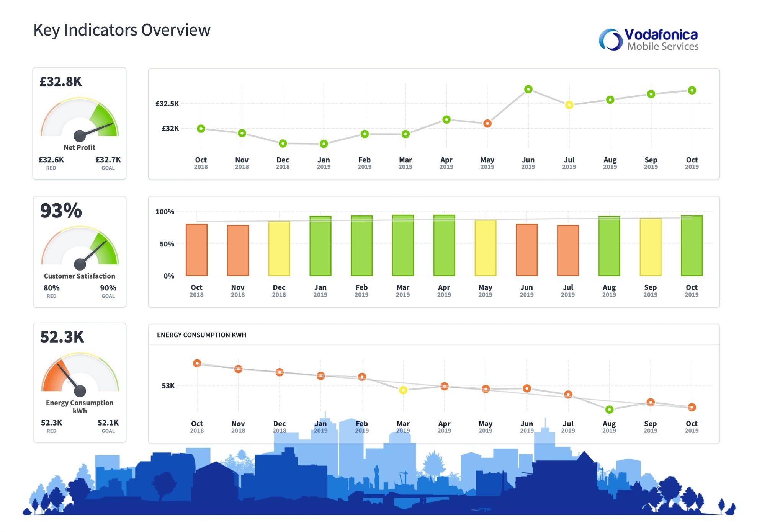The image size is (757, 532).
Task: Select the Jan 2019 point in profit chart
Action: click(x=324, y=144)
